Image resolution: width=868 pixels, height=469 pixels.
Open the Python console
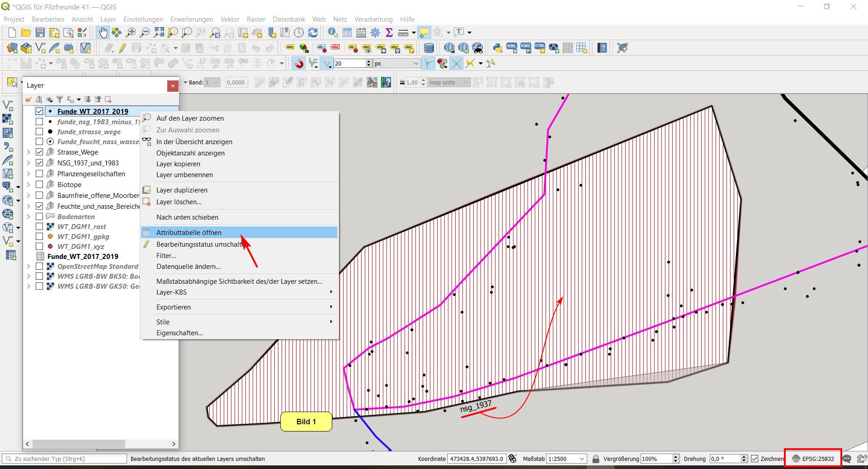coord(498,48)
